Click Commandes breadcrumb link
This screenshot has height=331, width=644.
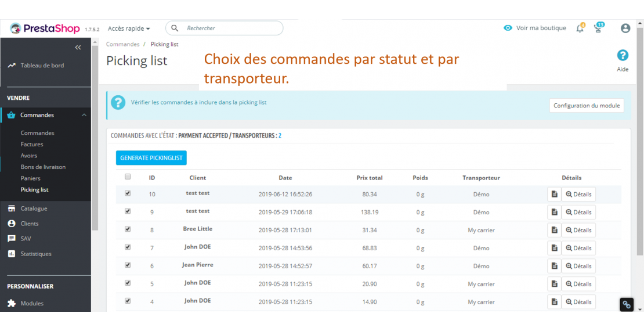(x=123, y=44)
